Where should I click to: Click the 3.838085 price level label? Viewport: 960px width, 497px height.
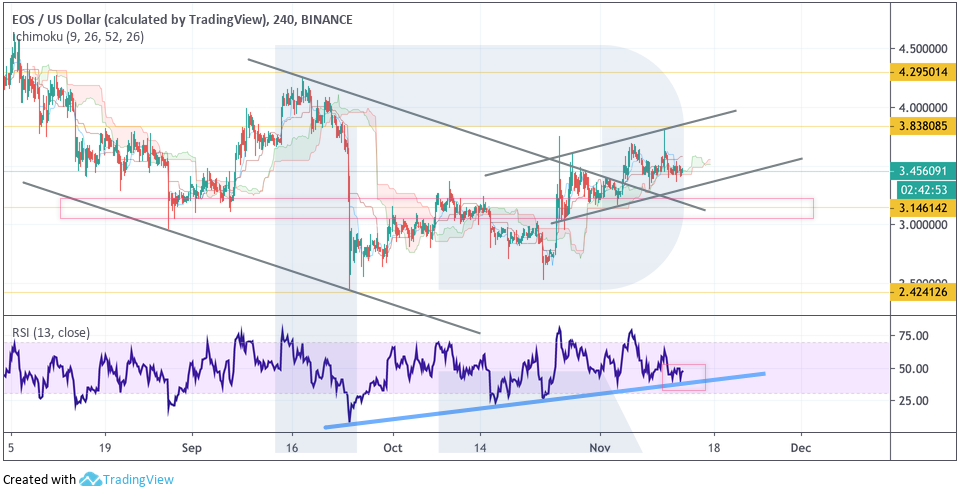pos(924,126)
